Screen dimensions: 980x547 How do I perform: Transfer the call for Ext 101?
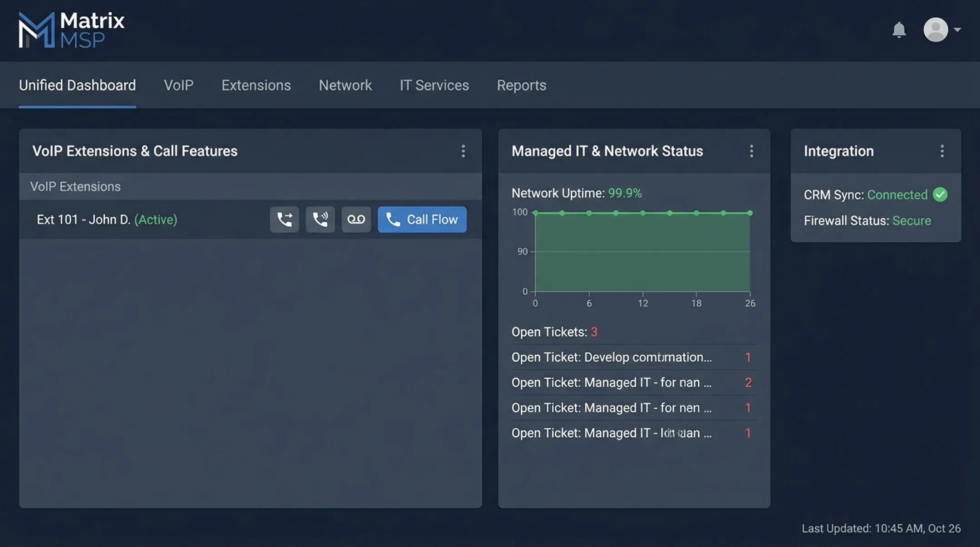click(284, 220)
